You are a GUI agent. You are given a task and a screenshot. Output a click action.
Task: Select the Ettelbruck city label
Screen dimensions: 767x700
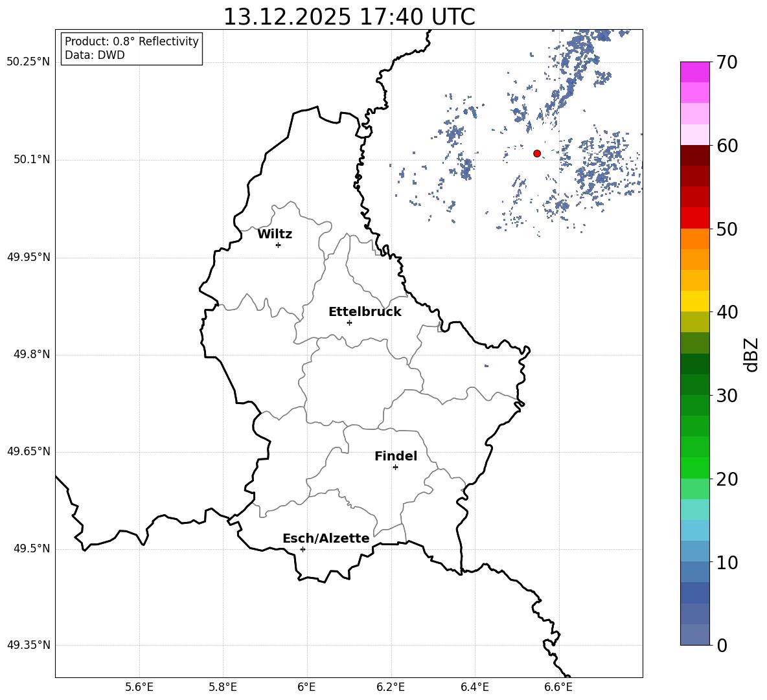click(x=365, y=312)
